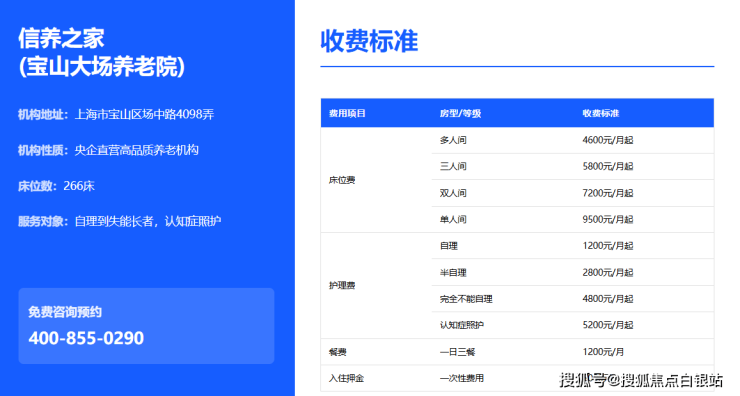This screenshot has height=396, width=740.
Task: Click the address 上海市宝山区场中路4098弄
Action: [x=144, y=114]
